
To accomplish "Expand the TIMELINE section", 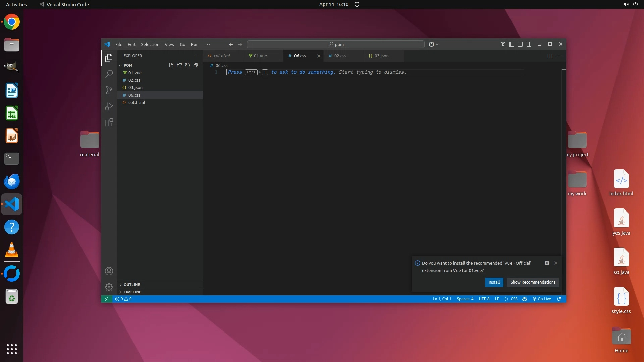I will 132,292.
